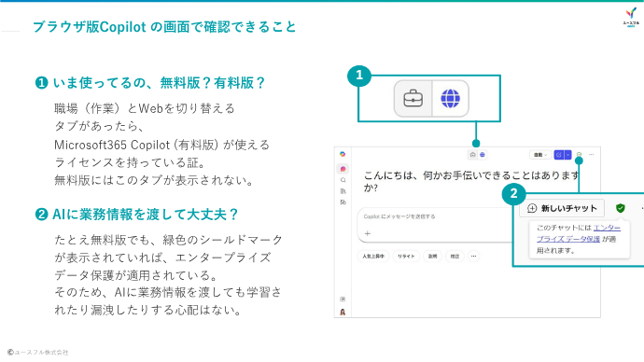Click the plus attach button in message box
Screen dimensions: 644x362
(x=368, y=233)
